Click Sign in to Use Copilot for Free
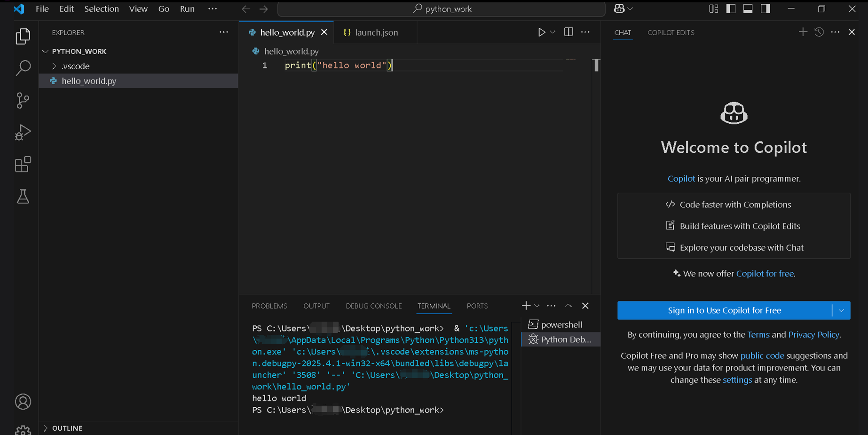Viewport: 868px width, 435px height. pos(724,310)
